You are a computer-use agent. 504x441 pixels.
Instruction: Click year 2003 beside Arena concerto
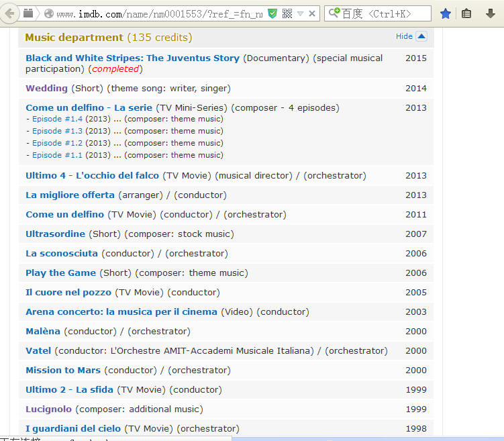416,311
